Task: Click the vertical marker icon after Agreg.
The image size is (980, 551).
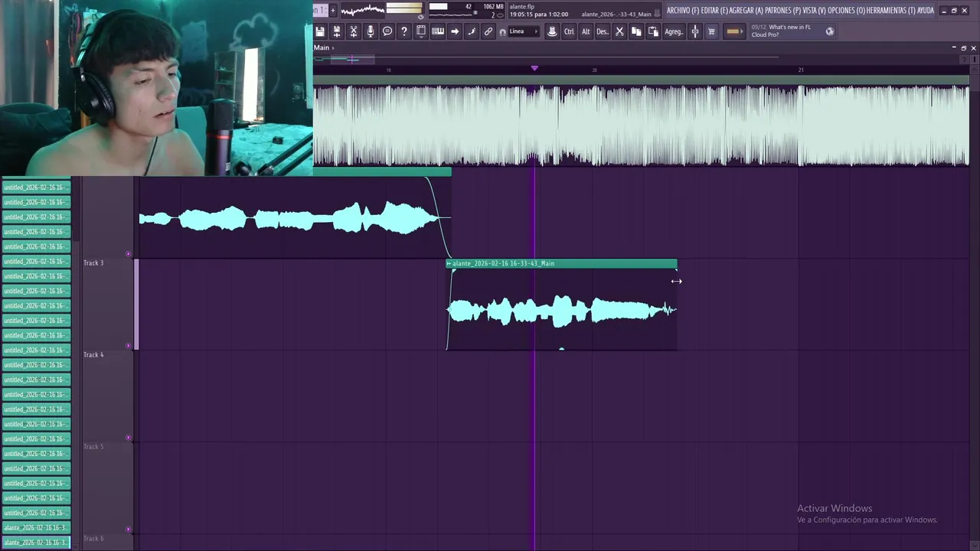Action: (x=695, y=31)
